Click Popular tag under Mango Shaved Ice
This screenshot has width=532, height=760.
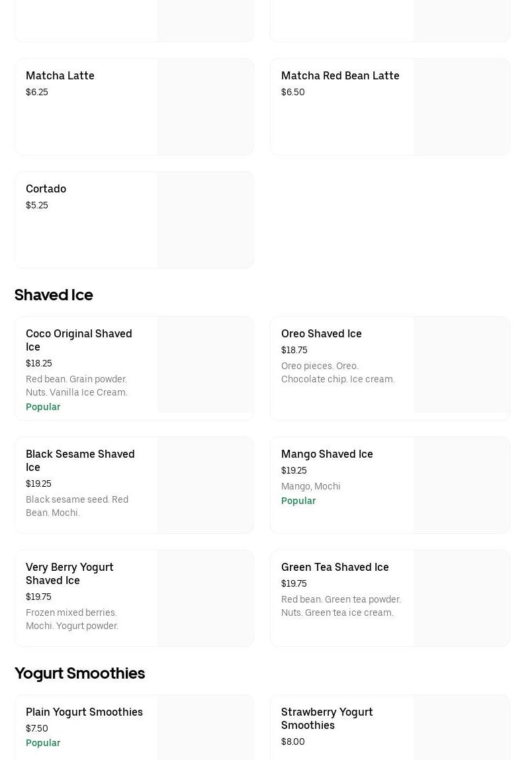click(298, 501)
